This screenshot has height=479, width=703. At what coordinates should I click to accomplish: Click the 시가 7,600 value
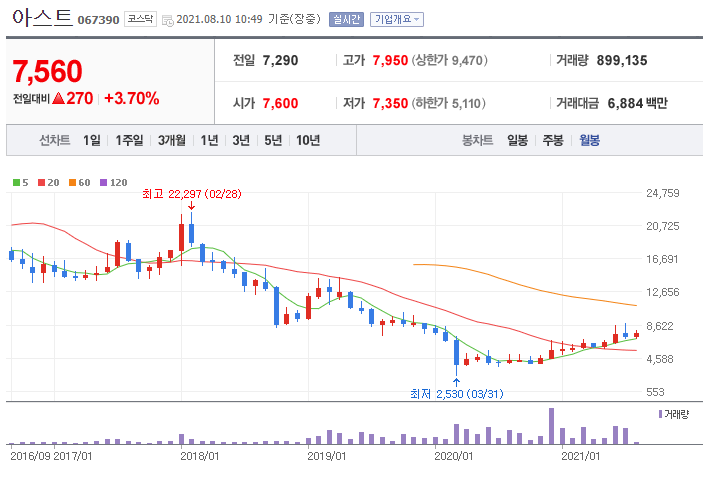tap(280, 103)
